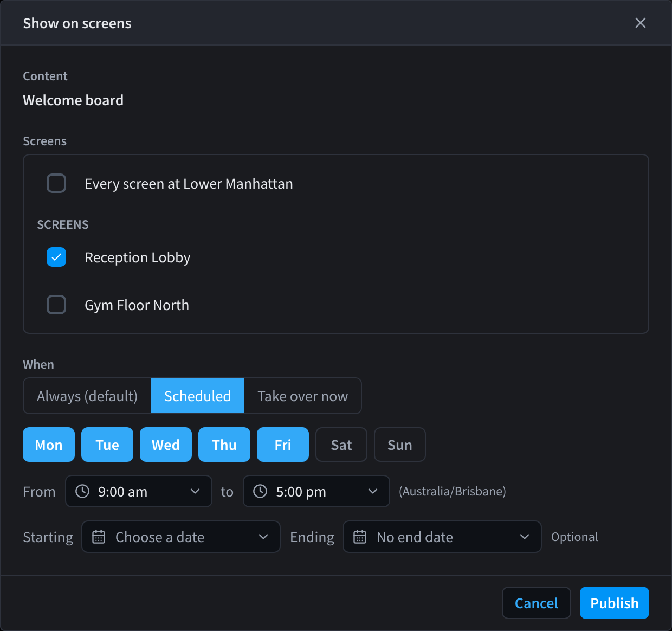The image size is (672, 631).
Task: Cancel the screen publishing dialog
Action: [537, 603]
